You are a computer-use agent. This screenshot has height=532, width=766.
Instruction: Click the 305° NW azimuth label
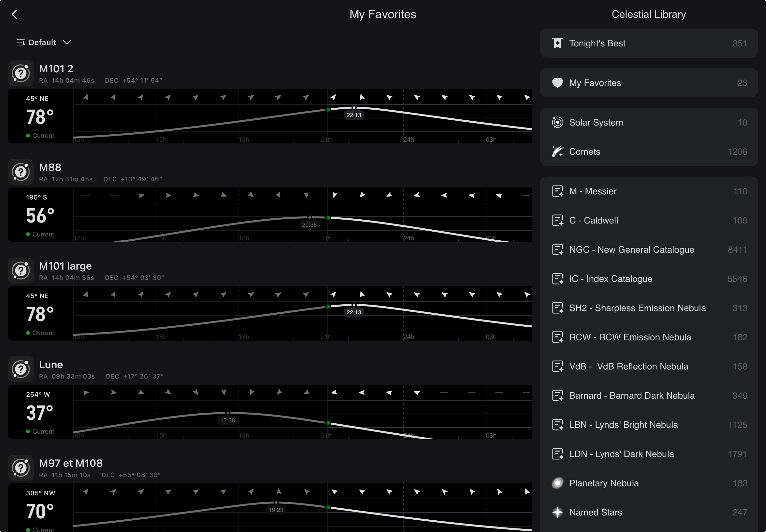click(41, 493)
